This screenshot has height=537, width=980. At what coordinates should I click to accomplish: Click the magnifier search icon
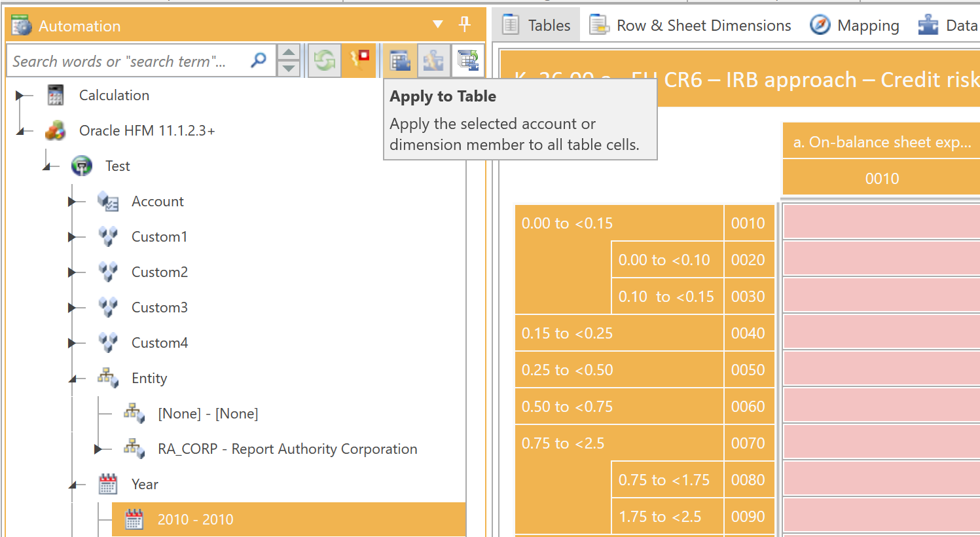(x=259, y=61)
